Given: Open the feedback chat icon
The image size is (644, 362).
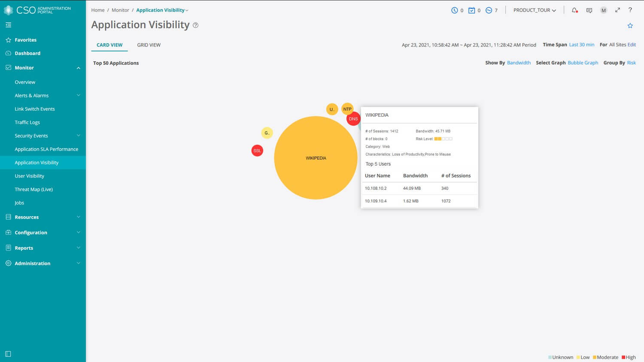Looking at the screenshot, I should [589, 10].
